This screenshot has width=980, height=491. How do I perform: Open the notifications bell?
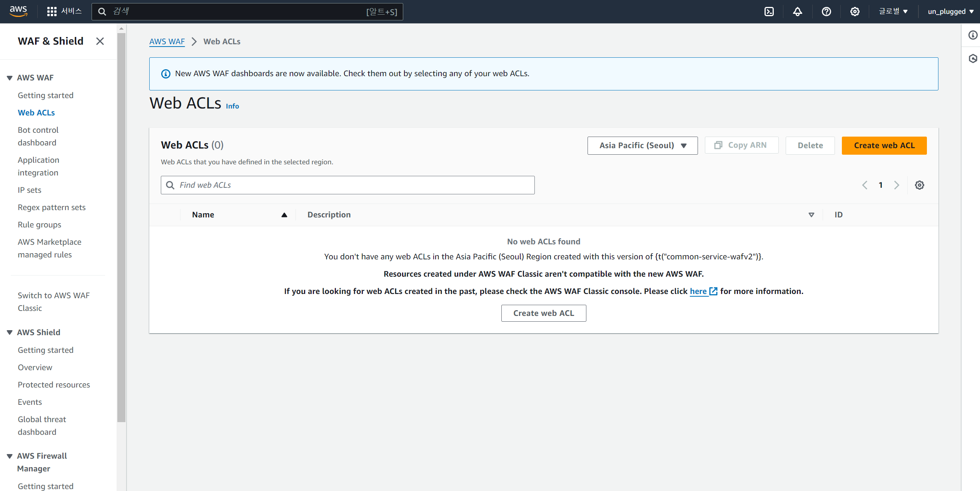click(x=797, y=12)
